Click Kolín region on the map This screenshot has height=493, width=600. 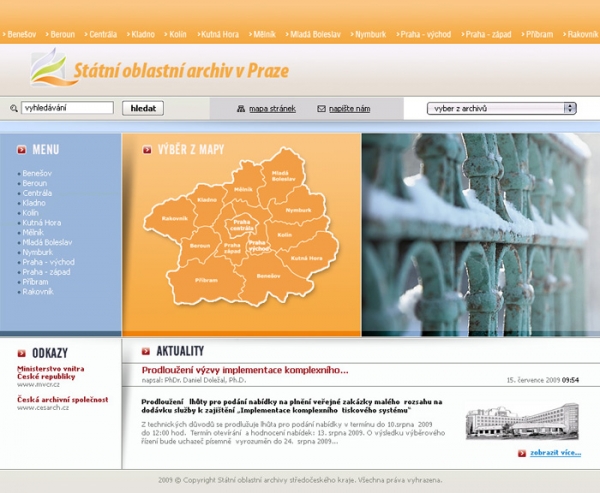click(285, 235)
